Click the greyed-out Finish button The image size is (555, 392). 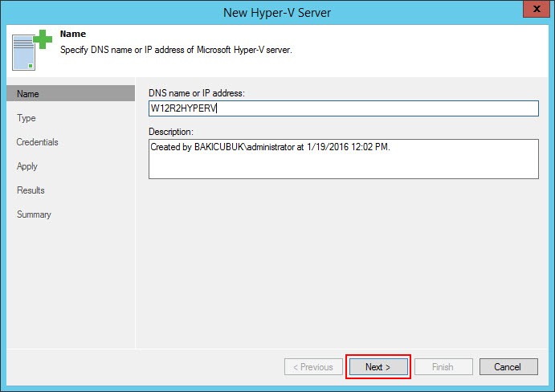pyautogui.click(x=443, y=367)
